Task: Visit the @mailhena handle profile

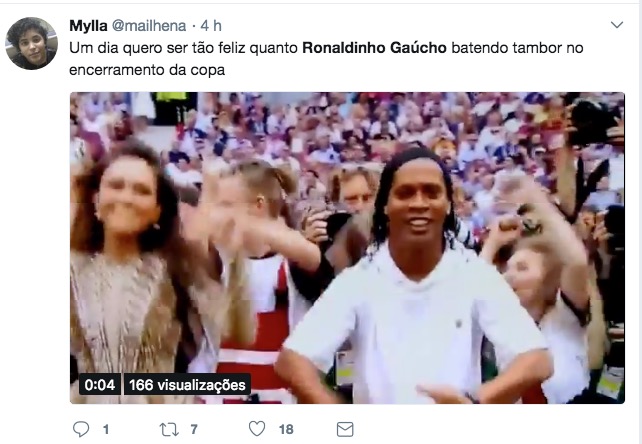Action: click(x=149, y=26)
